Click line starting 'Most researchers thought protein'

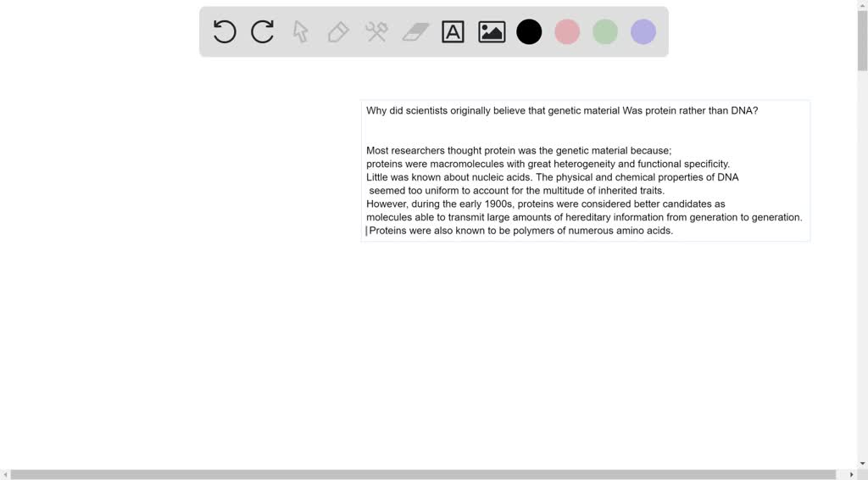tap(519, 151)
